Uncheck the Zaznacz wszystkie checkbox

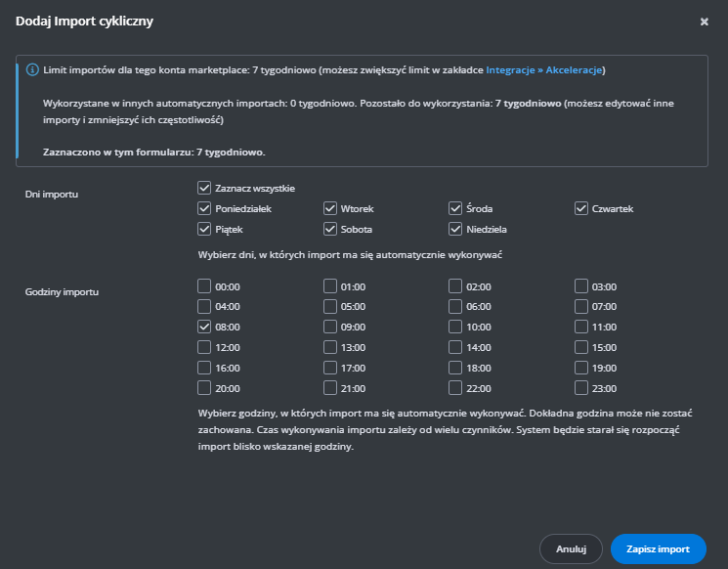click(x=204, y=188)
